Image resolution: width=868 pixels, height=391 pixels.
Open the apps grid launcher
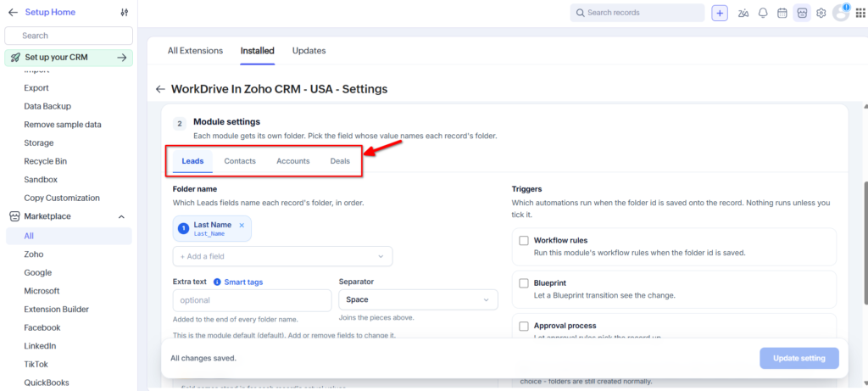click(x=860, y=13)
